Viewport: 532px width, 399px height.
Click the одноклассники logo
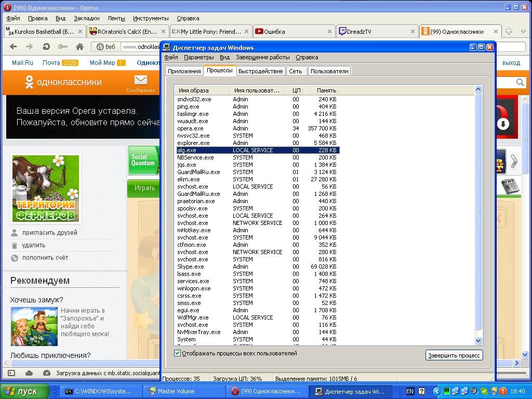63,82
